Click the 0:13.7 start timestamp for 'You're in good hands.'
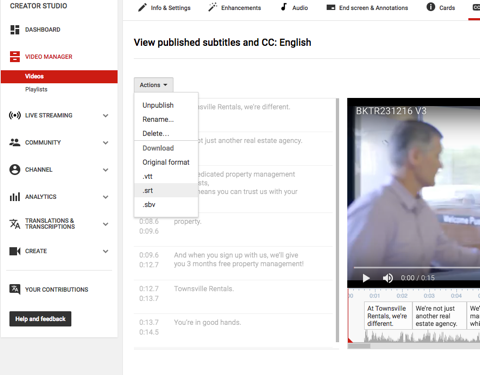The image size is (480, 375). [149, 322]
